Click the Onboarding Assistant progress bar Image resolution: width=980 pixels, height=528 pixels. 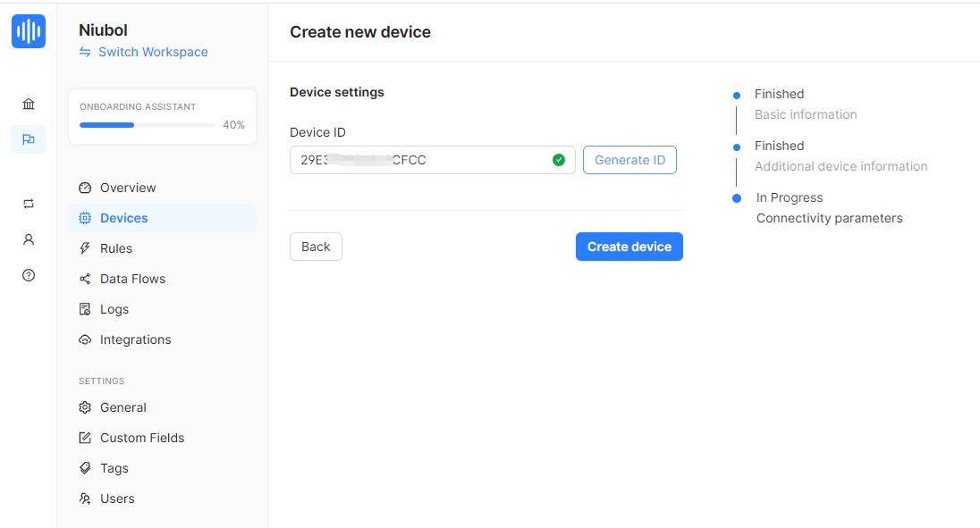[146, 125]
